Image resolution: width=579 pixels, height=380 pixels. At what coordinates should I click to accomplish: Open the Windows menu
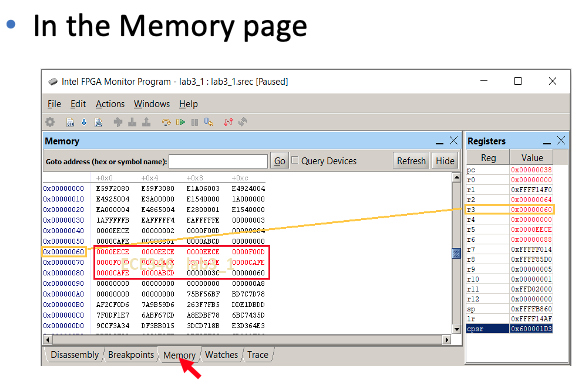[152, 104]
